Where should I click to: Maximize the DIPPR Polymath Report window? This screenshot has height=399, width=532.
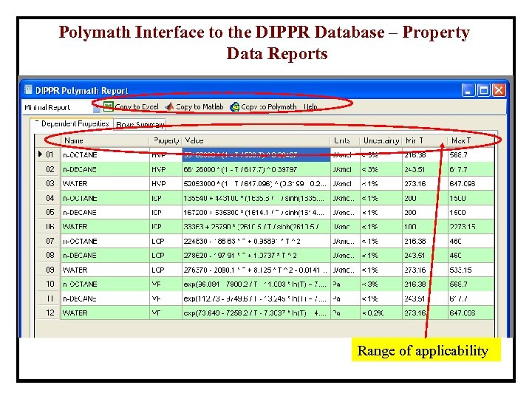[483, 90]
